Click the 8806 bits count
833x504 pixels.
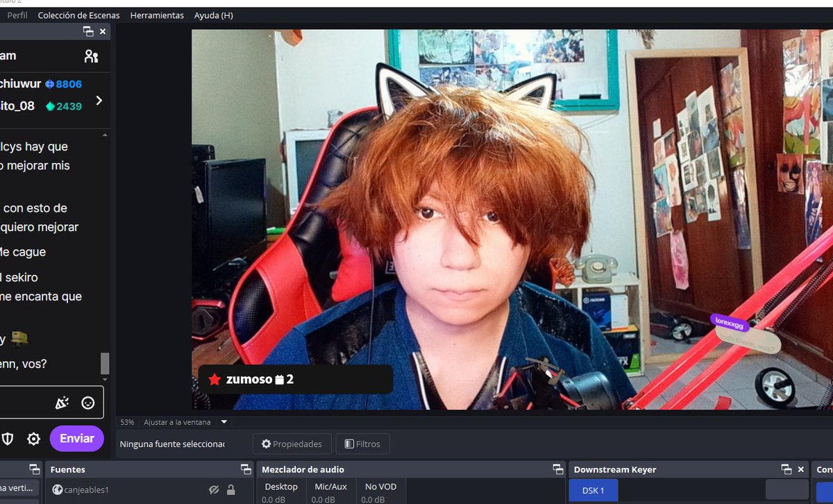tap(63, 84)
